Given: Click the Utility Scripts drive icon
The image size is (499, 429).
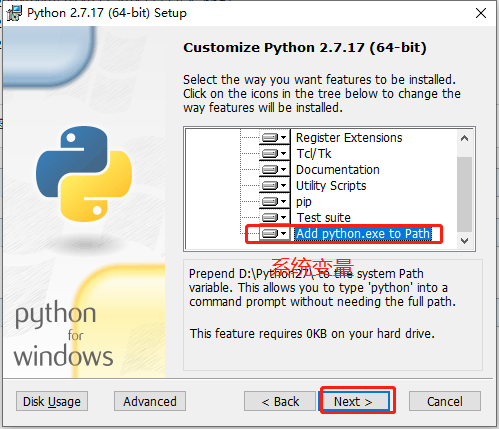Looking at the screenshot, I should coord(270,185).
